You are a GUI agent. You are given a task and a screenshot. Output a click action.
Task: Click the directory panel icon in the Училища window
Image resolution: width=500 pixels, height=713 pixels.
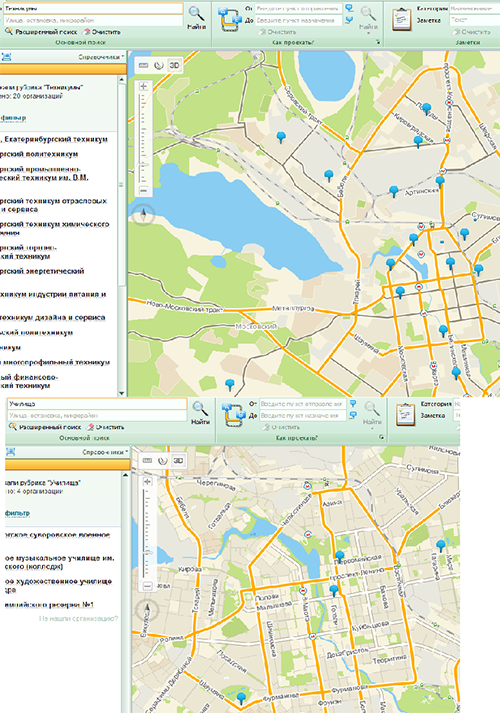point(10,452)
